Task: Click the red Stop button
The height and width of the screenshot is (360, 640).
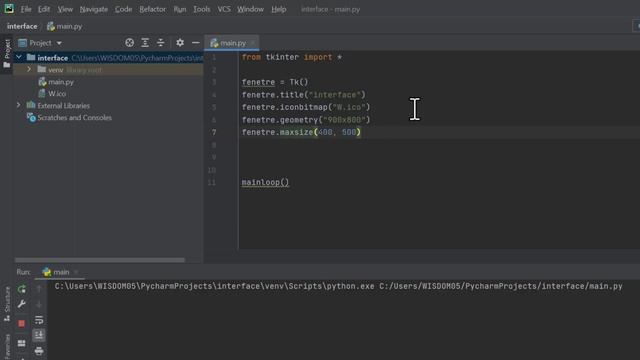Action: point(22,323)
